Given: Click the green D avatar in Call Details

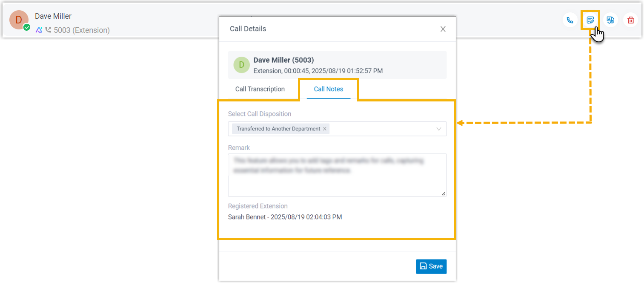Looking at the screenshot, I should click(x=241, y=65).
